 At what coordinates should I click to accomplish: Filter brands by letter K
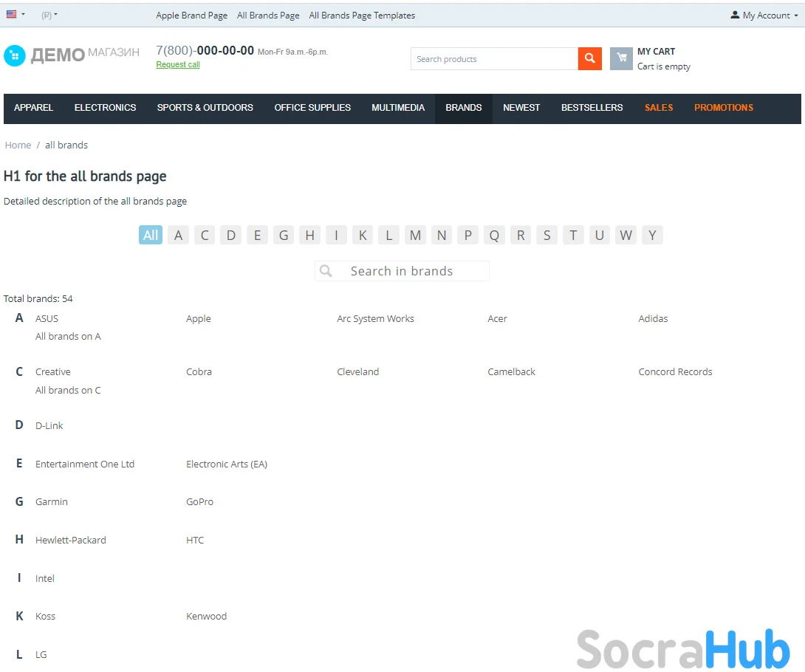click(363, 235)
